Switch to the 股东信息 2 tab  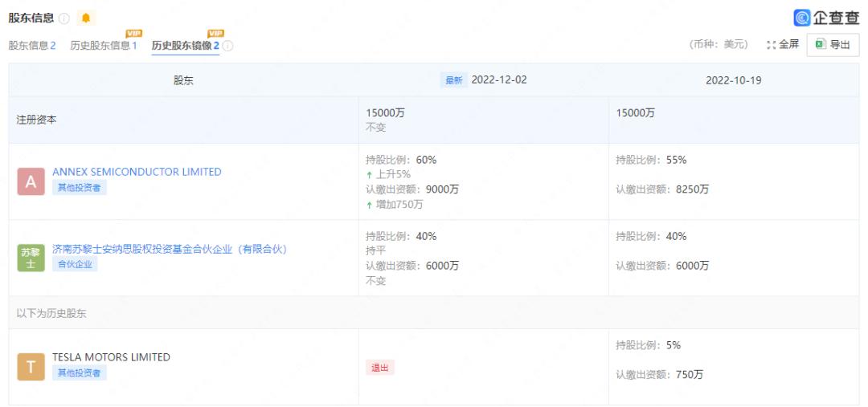tap(32, 45)
